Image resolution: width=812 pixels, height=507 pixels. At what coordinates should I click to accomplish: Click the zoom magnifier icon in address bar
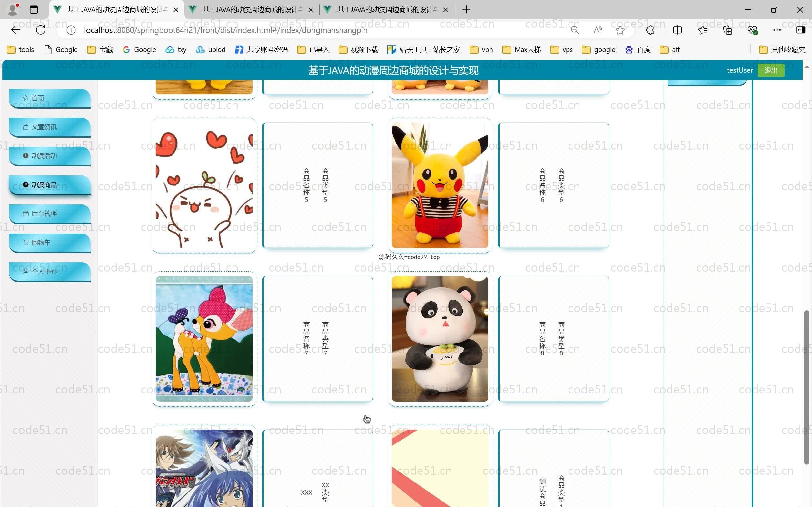[x=575, y=30]
